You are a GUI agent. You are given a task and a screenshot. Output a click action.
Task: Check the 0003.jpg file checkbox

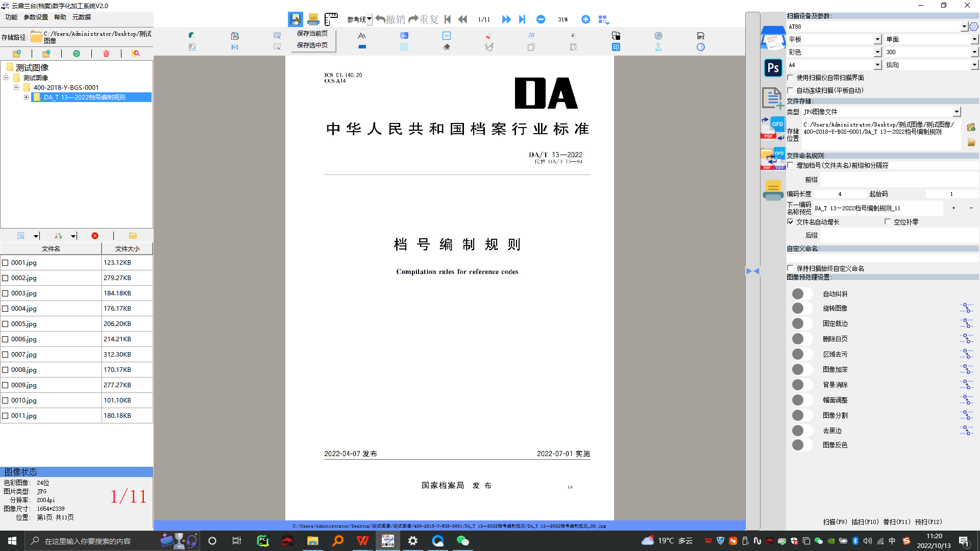tap(6, 293)
